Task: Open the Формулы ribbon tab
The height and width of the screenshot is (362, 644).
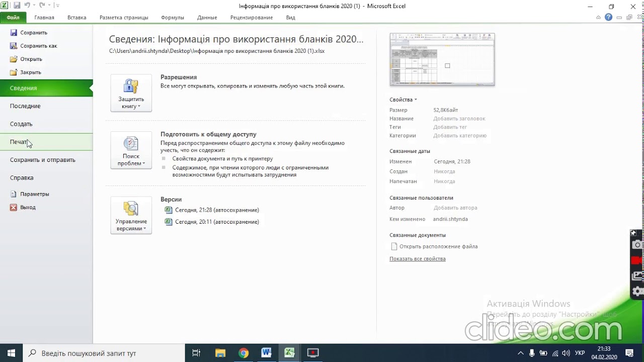Action: (x=173, y=17)
